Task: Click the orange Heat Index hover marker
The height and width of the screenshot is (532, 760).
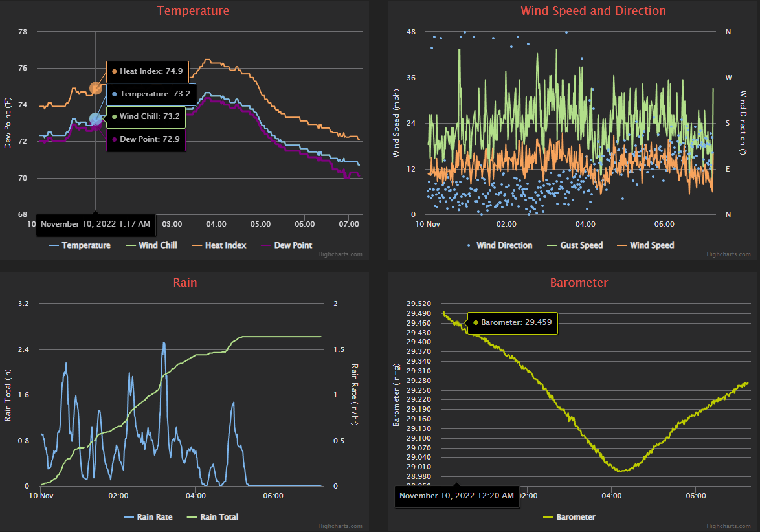Action: tap(96, 88)
